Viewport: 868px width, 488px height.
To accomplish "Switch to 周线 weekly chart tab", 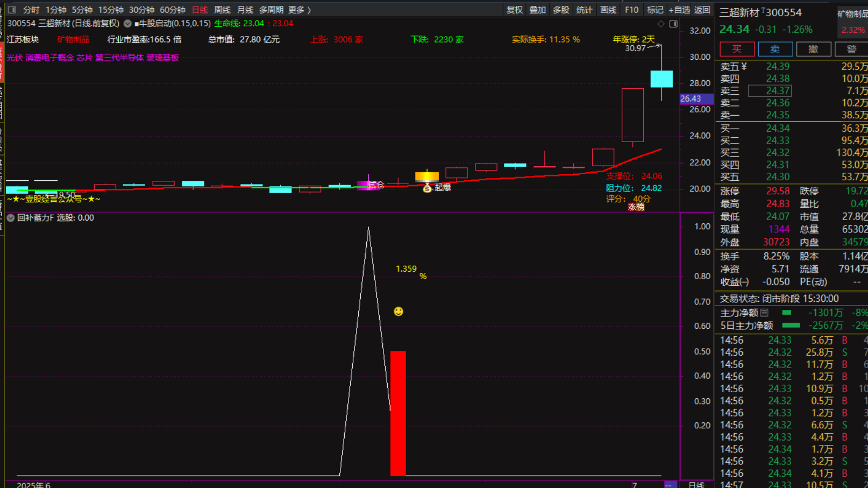I will (x=222, y=10).
